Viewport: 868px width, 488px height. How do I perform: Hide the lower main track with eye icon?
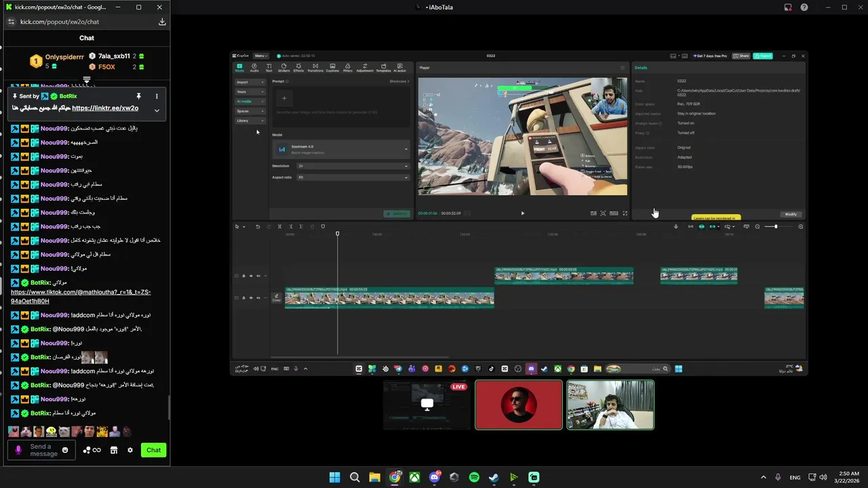pyautogui.click(x=251, y=298)
